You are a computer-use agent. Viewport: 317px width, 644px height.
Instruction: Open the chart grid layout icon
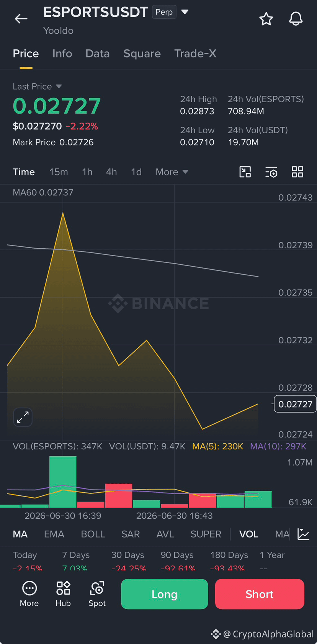(297, 172)
